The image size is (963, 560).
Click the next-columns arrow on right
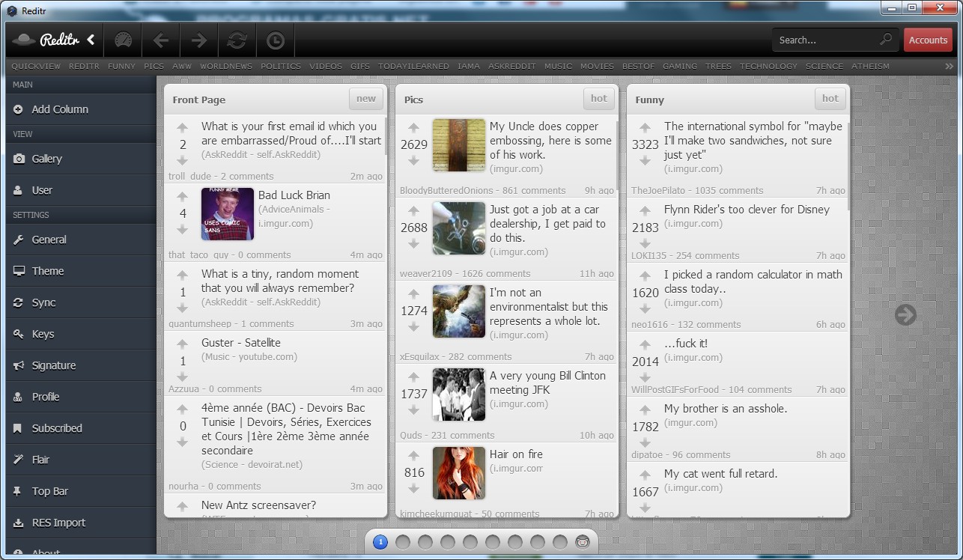[x=905, y=315]
